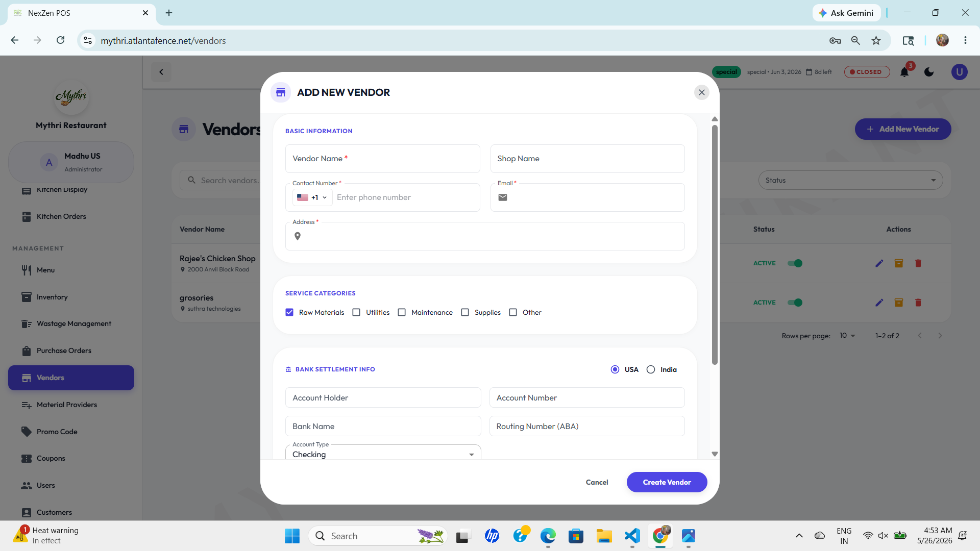Open the Madhu US Administrator profile card
This screenshot has width=980, height=551.
pos(71,162)
